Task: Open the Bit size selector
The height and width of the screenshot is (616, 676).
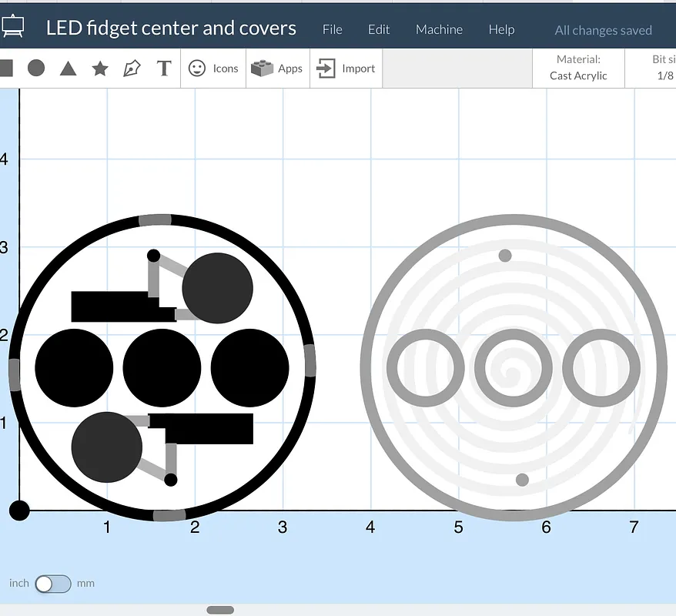Action: (664, 69)
